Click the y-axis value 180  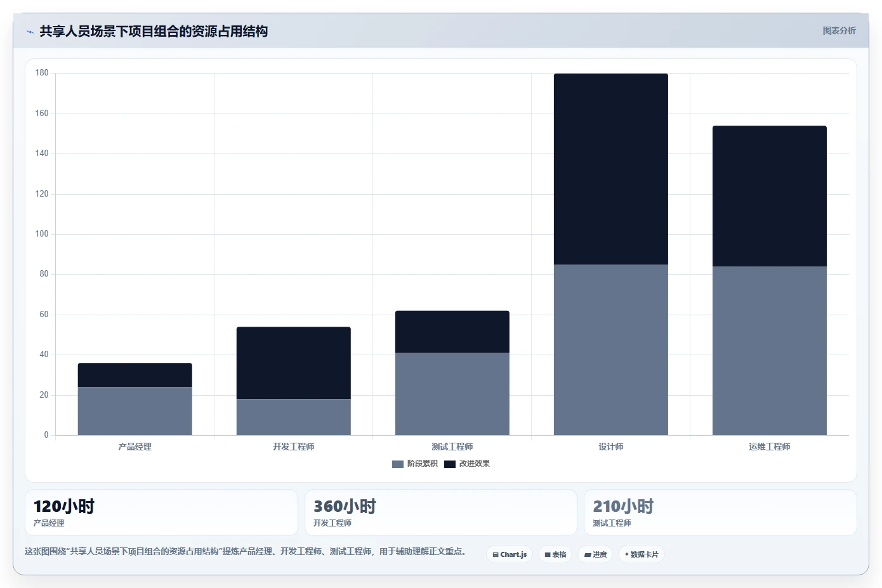42,73
